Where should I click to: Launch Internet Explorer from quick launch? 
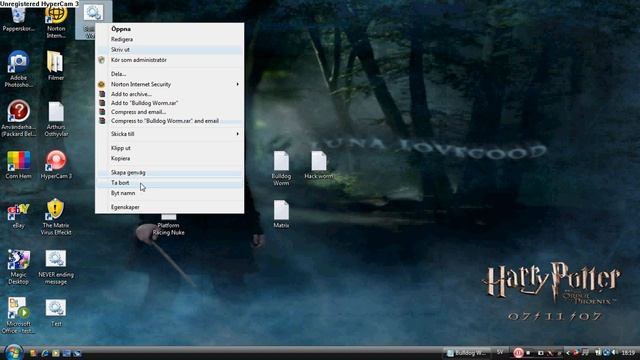point(45,353)
